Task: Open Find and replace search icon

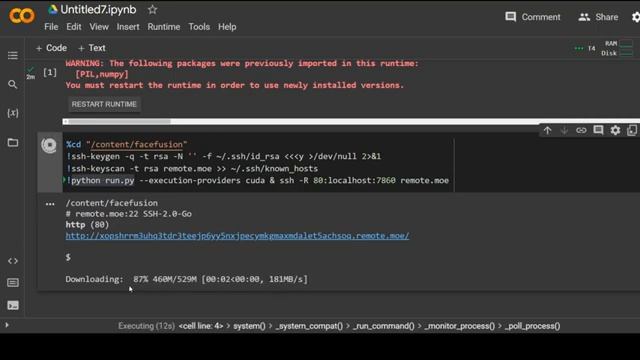Action: pyautogui.click(x=13, y=84)
